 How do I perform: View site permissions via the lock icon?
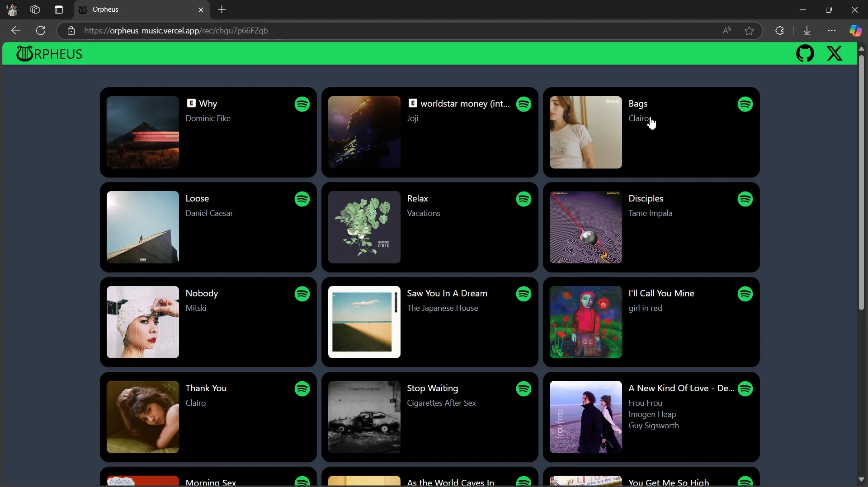tap(71, 30)
